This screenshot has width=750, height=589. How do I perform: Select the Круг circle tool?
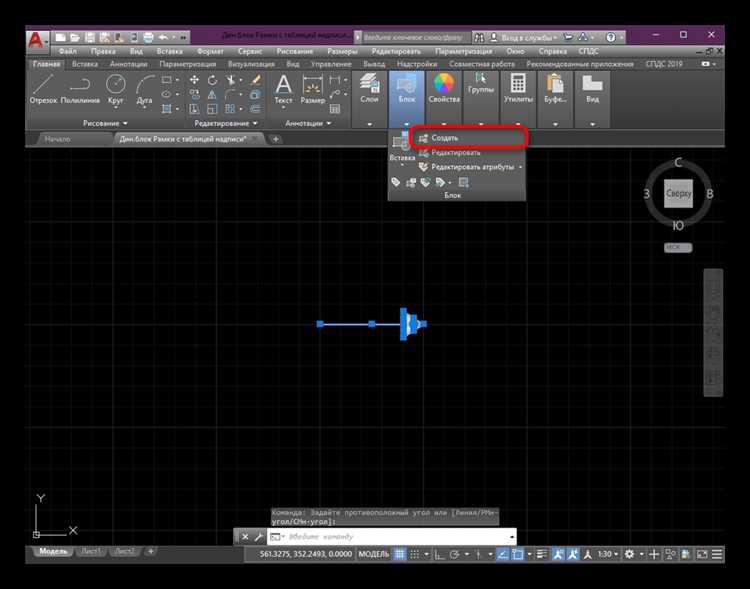click(x=115, y=89)
